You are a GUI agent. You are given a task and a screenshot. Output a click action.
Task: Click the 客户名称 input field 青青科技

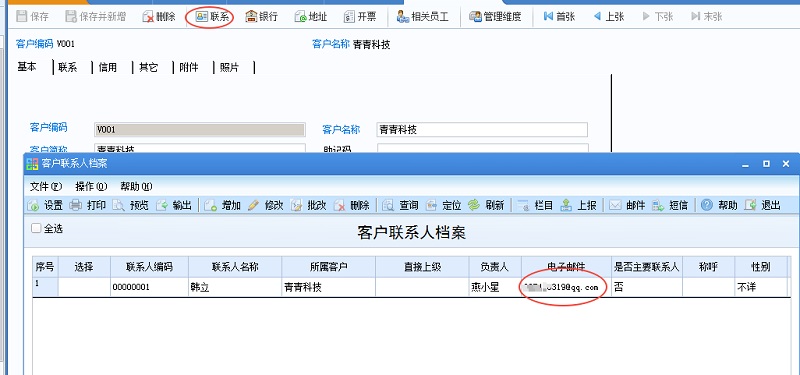(x=482, y=130)
